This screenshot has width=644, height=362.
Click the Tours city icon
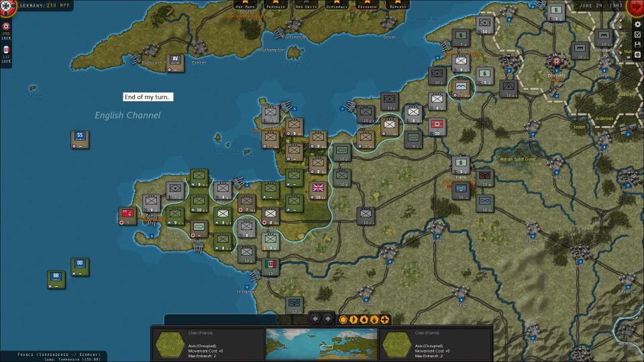[x=389, y=253]
